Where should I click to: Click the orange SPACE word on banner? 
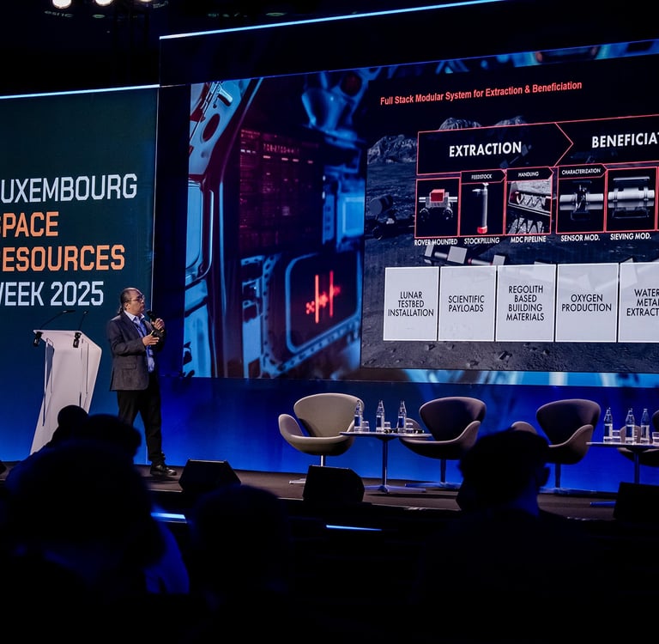point(29,224)
